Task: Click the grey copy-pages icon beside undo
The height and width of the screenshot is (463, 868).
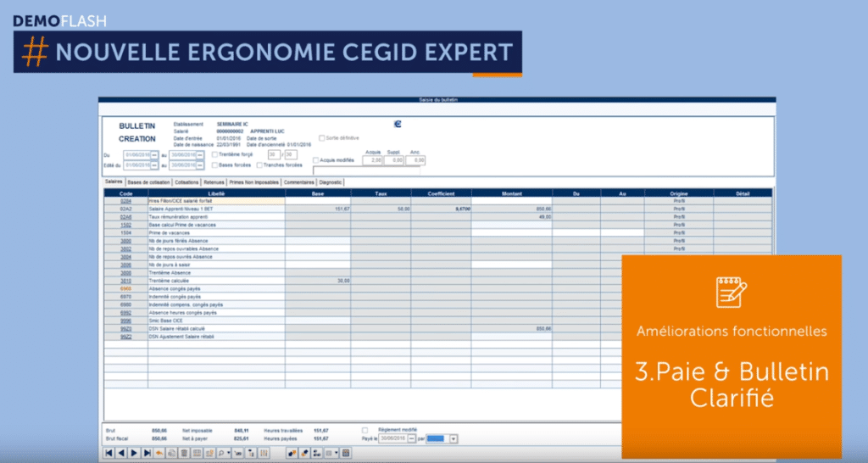Action: click(x=172, y=453)
